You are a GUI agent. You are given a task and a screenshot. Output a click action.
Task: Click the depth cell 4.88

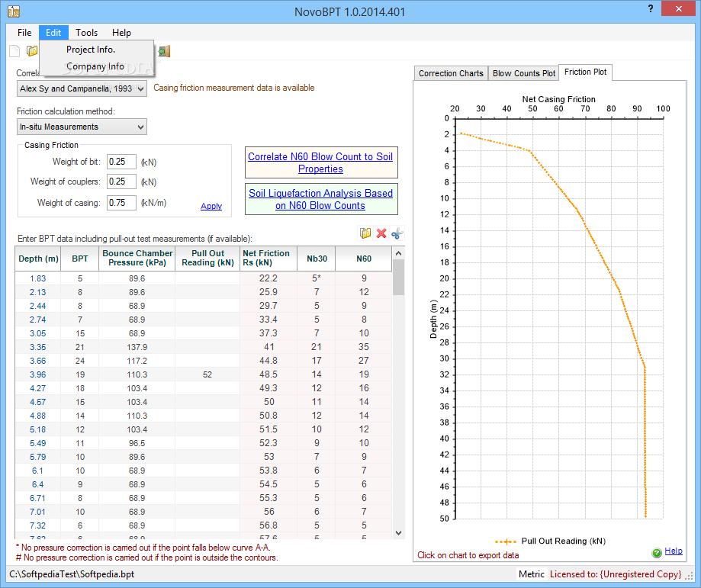(38, 416)
